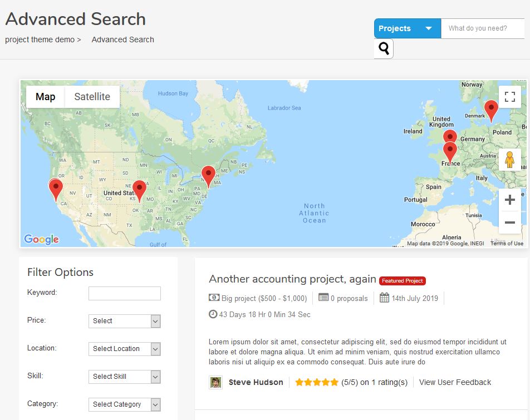Viewport: 530px width, 420px height.
Task: Click the magnifying glass search button
Action: tap(384, 48)
